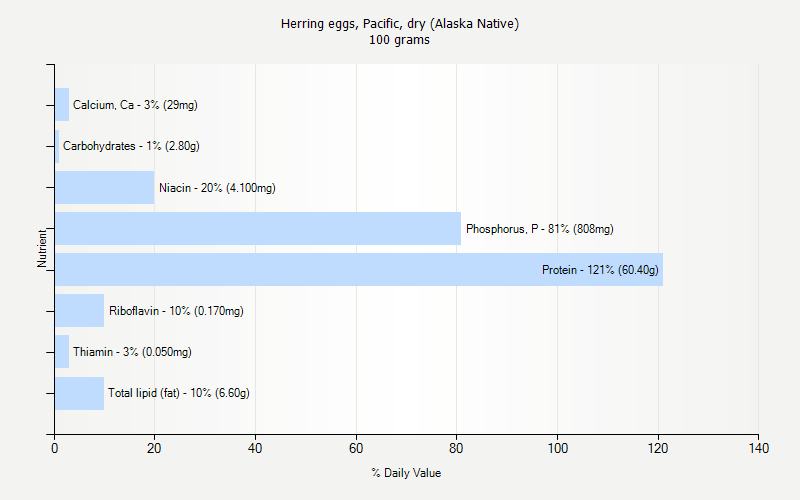Viewport: 800px width, 500px height.
Task: Click the 'Niacin - 20% (4.100mg)' label
Action: [x=217, y=188]
